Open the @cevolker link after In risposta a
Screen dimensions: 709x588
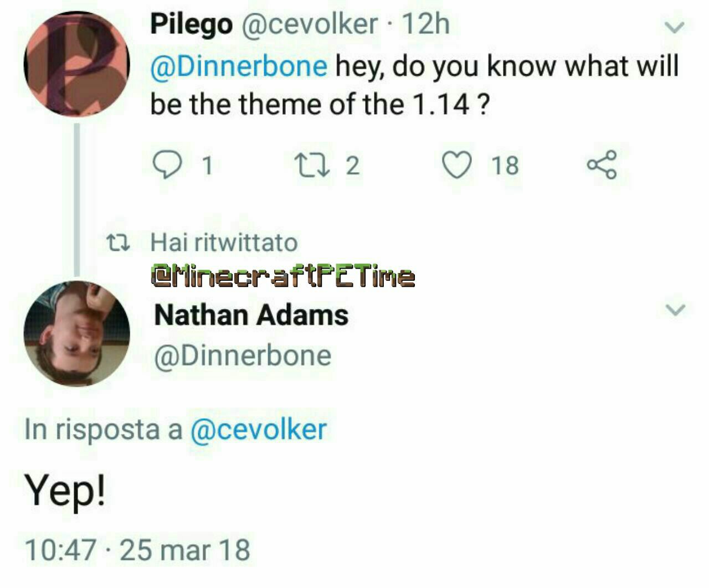[258, 430]
